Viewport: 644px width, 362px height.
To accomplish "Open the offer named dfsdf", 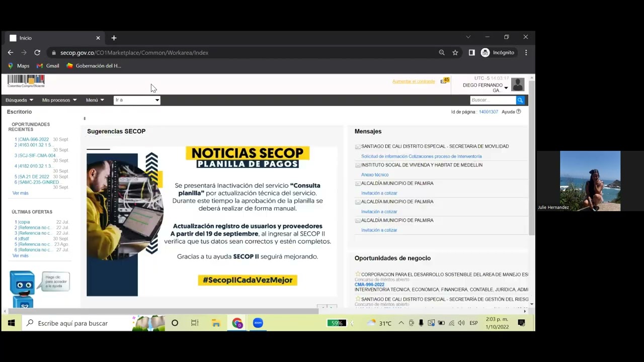I will [24, 239].
